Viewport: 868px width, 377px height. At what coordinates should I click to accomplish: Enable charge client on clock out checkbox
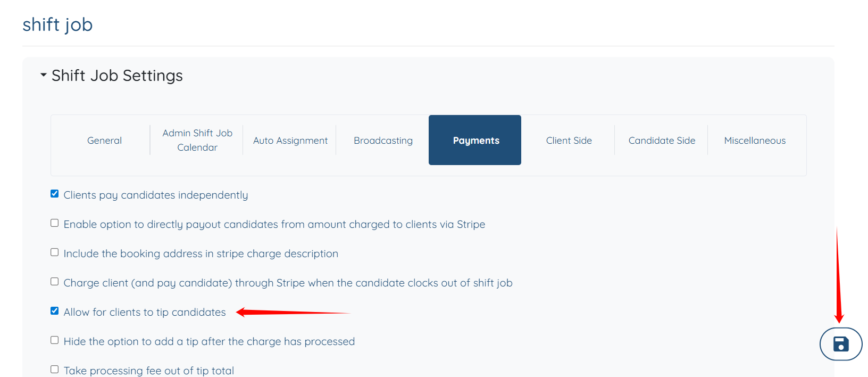(55, 282)
